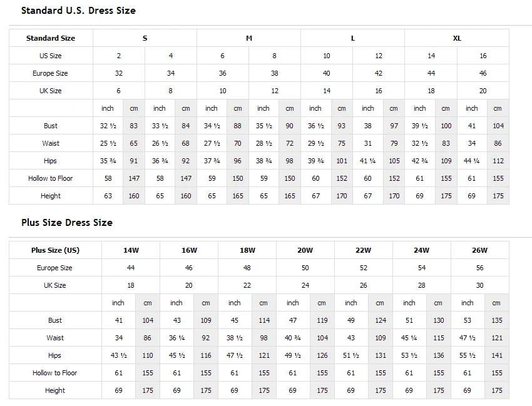Viewport: 532px width, 406px height.
Task: Click the M size column header
Action: (249, 38)
